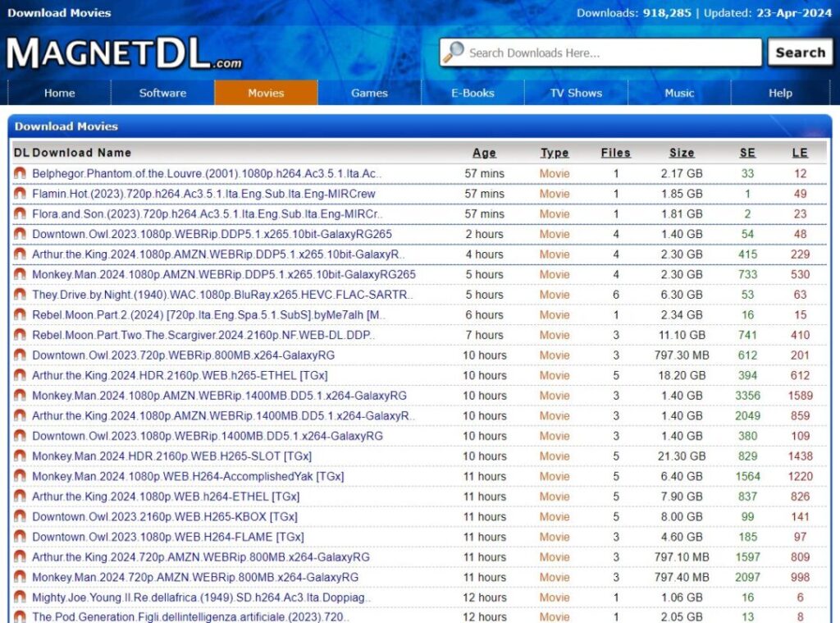Image resolution: width=840 pixels, height=623 pixels.
Task: Click magnet icon for Downtown Owl x265 10bit
Action: coord(20,234)
